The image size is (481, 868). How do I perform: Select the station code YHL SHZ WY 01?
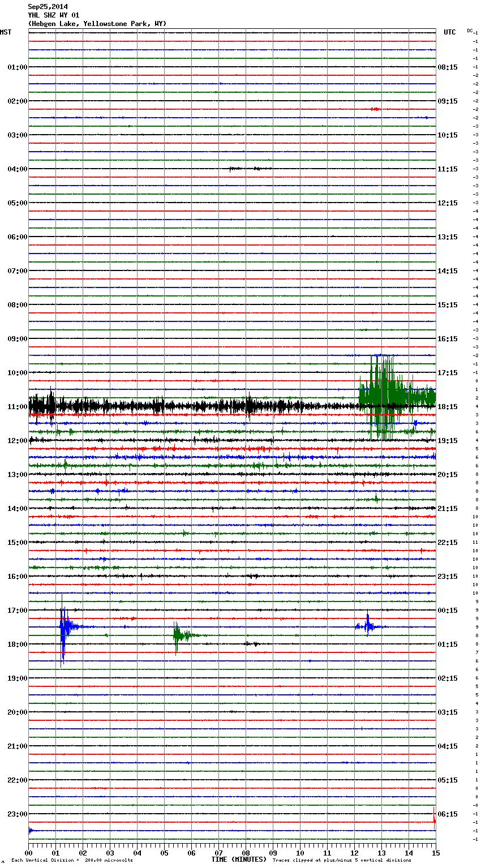[53, 15]
